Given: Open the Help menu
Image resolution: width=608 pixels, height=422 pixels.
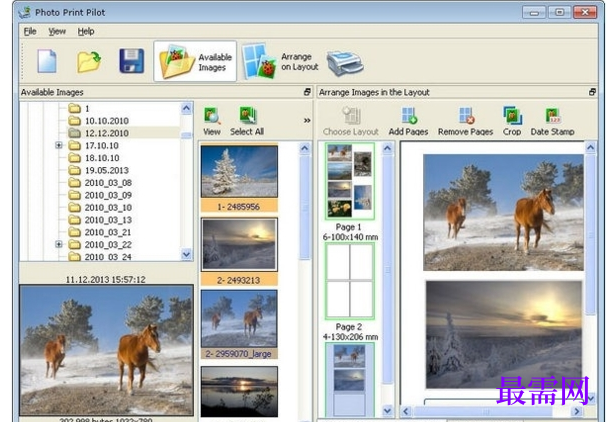Looking at the screenshot, I should (x=86, y=31).
